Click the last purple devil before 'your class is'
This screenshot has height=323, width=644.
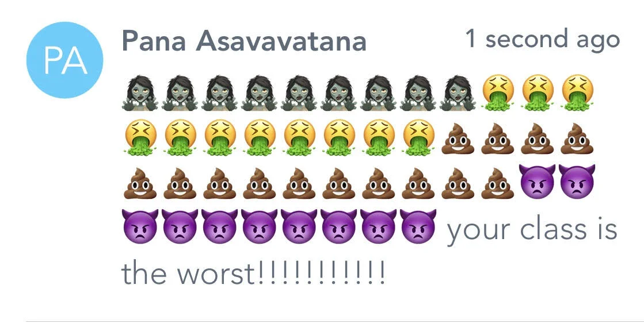(x=418, y=226)
